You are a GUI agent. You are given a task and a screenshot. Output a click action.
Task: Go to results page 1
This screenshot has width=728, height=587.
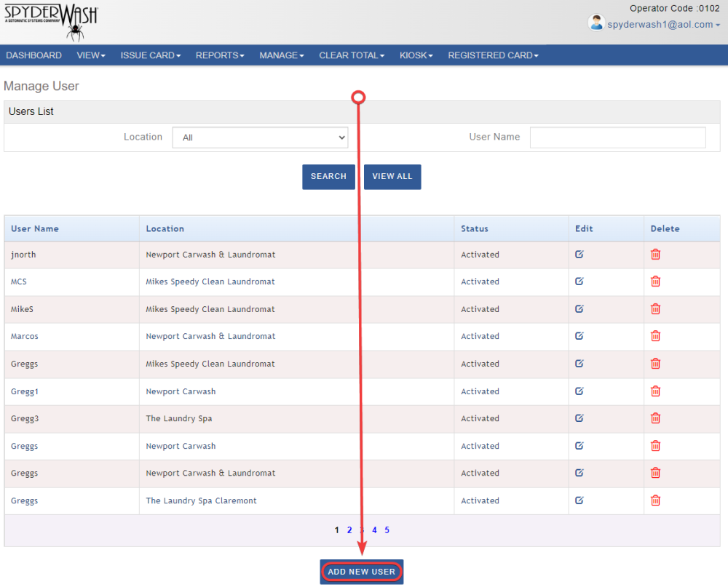tap(336, 530)
